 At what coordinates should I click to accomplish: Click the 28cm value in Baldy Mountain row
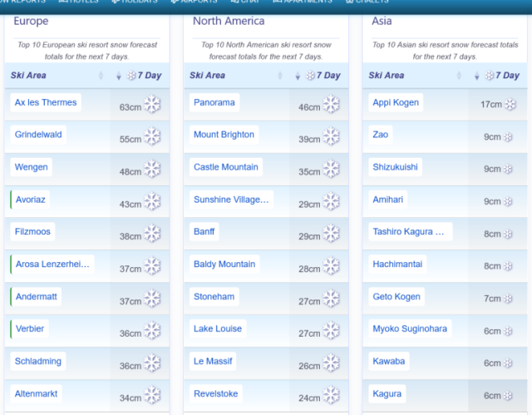coord(309,269)
